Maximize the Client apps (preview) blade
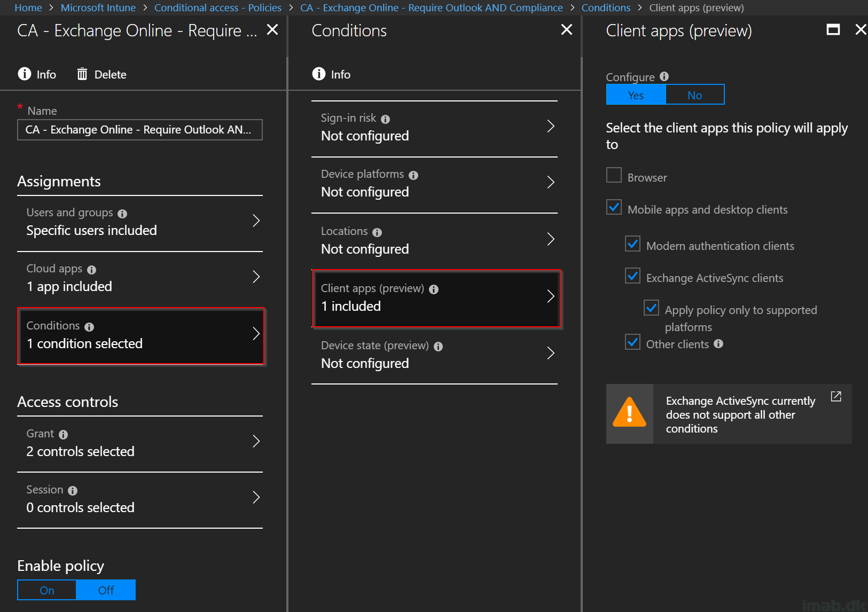Screen dimensions: 868x612 point(833,29)
